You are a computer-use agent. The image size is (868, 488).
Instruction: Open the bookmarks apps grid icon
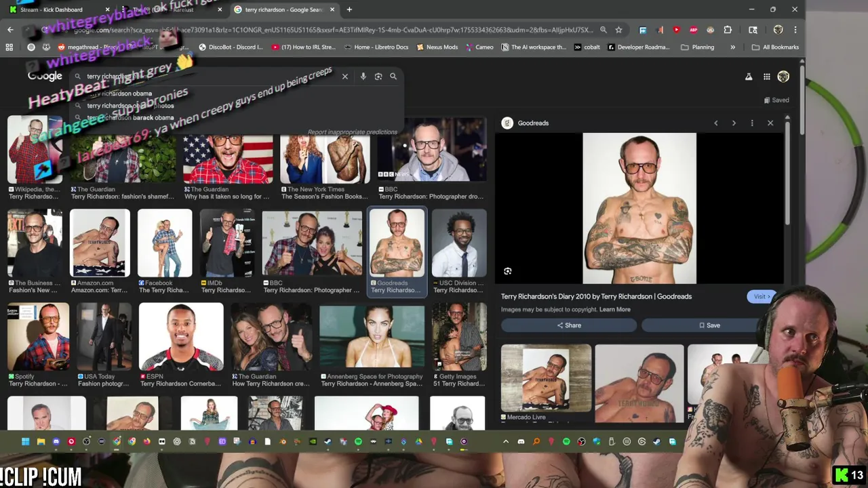click(9, 47)
